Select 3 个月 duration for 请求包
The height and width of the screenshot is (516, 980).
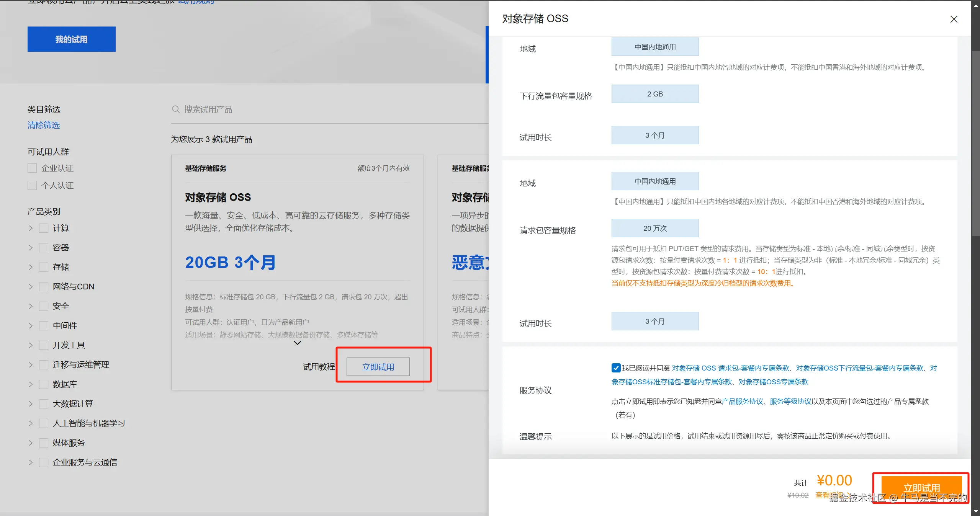coord(655,322)
